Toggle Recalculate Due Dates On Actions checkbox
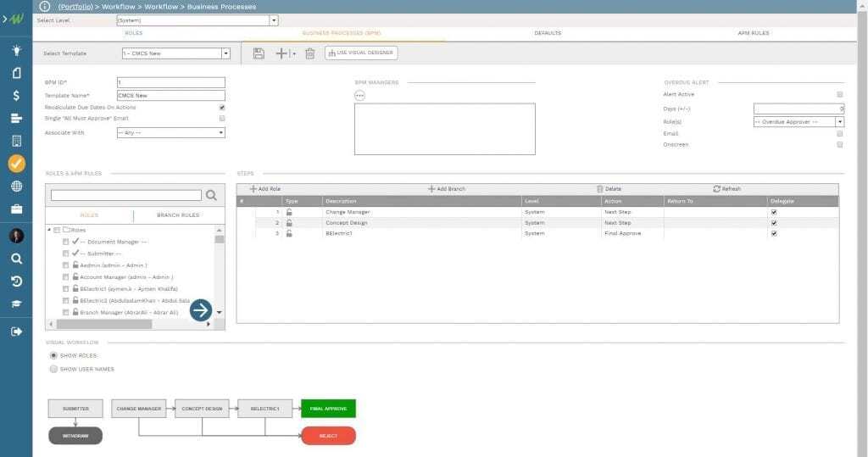 222,108
